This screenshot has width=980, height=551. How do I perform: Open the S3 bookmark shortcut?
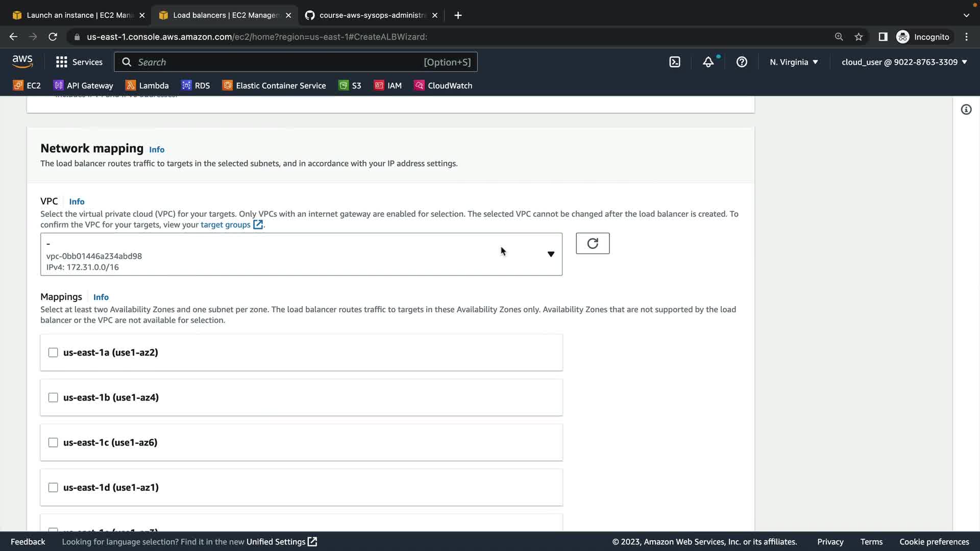pyautogui.click(x=350, y=86)
